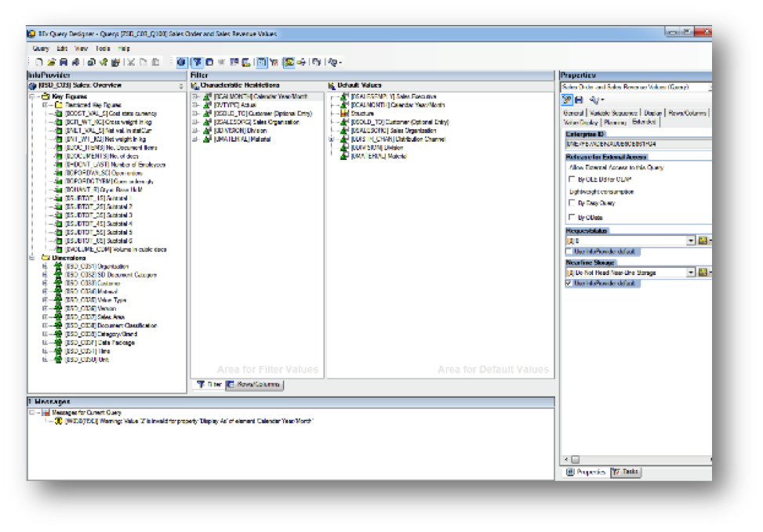The height and width of the screenshot is (532, 763).
Task: Open the Request Status dropdown
Action: click(691, 241)
